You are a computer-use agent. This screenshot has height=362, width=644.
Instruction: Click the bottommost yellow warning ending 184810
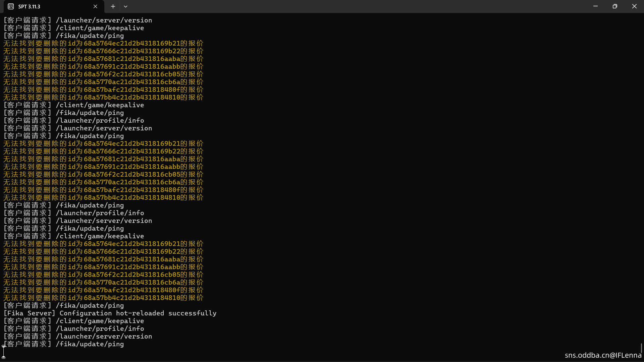103,298
